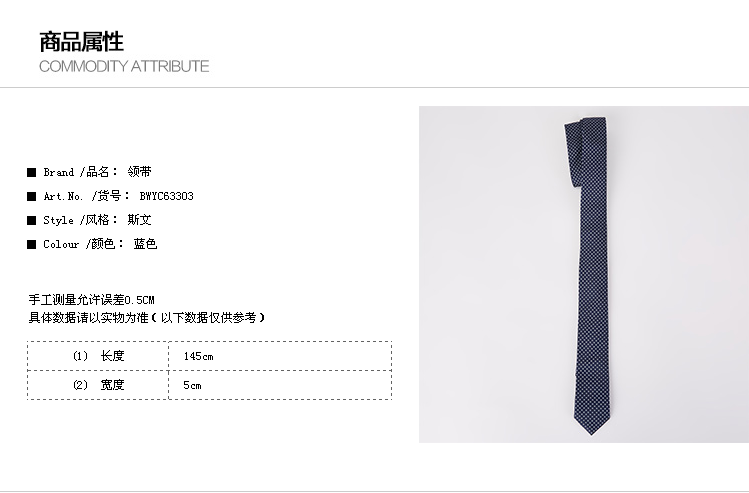Click the 5cm width value cell
The image size is (749, 493).
[280, 385]
